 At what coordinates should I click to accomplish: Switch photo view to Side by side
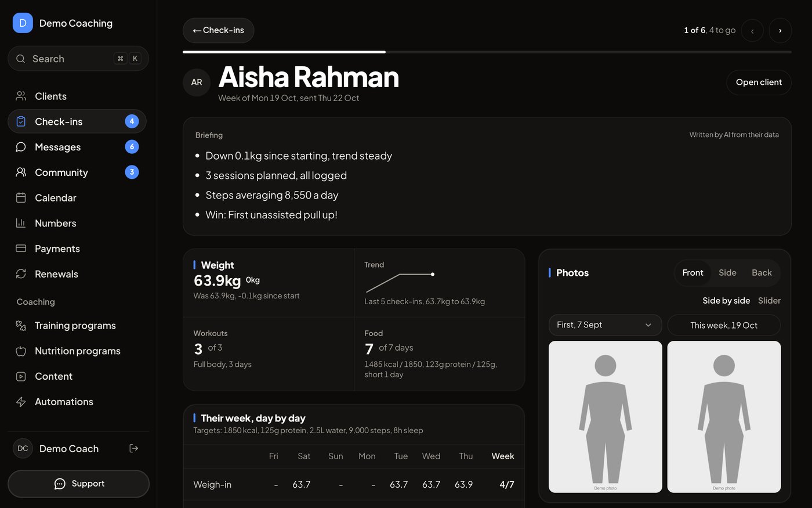click(x=726, y=301)
